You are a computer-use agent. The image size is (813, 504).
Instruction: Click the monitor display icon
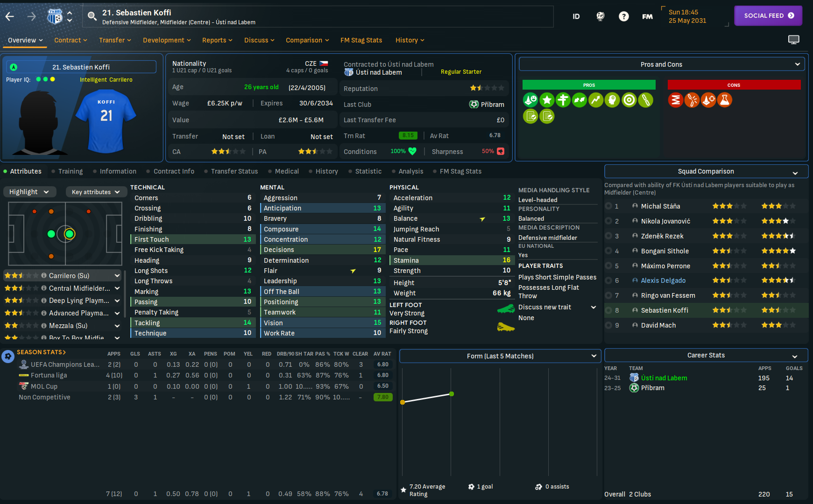(x=793, y=40)
